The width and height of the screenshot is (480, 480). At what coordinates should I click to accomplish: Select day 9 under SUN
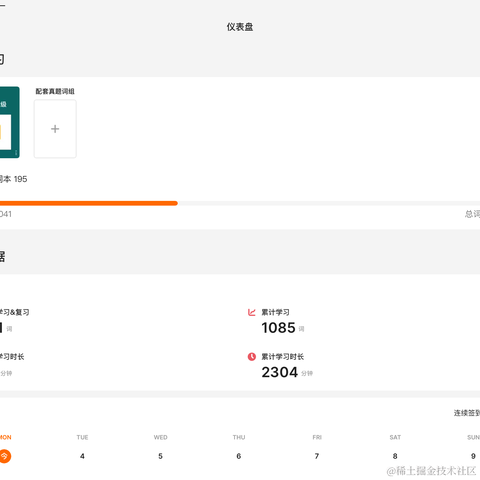tap(473, 456)
